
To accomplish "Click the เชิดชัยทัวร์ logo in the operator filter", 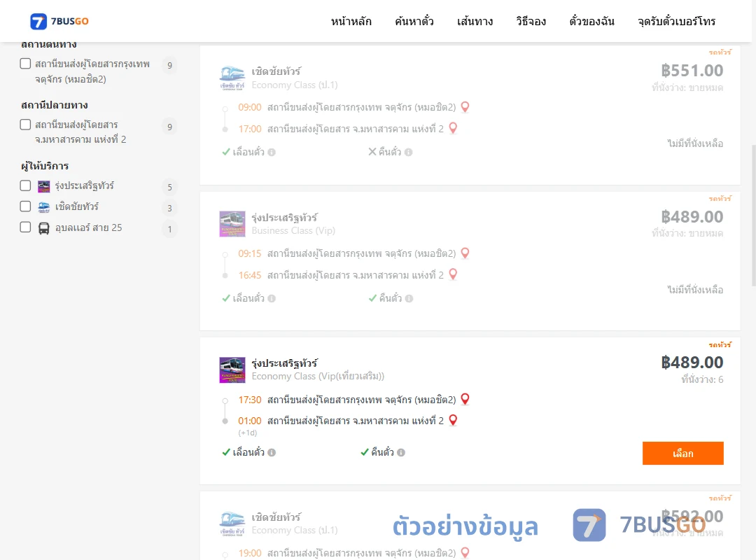I will click(x=44, y=207).
